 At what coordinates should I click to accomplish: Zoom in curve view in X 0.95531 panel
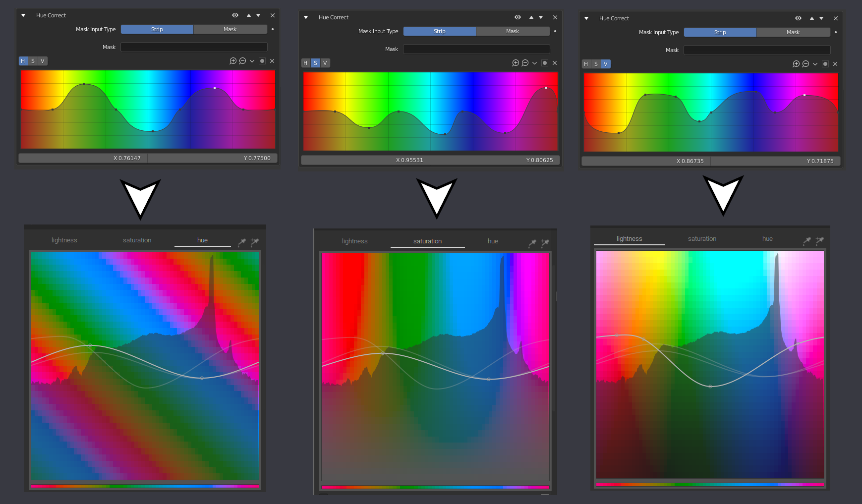(x=516, y=63)
